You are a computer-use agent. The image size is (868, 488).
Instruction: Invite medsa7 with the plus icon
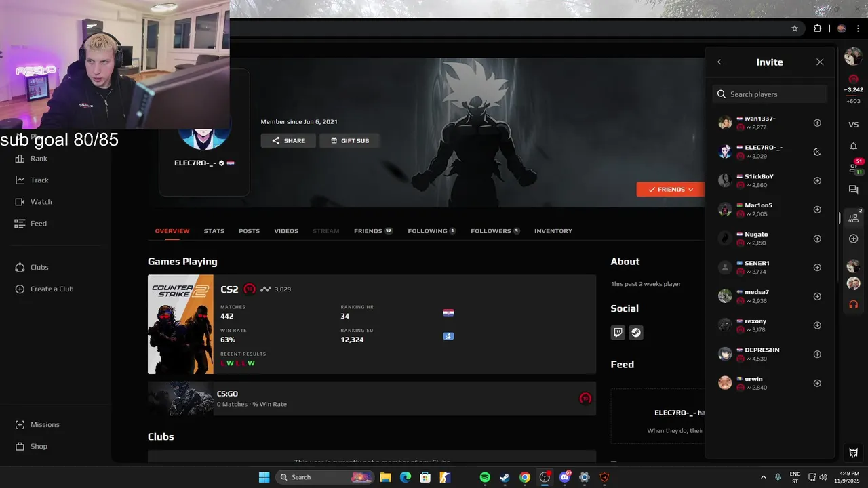pos(817,296)
